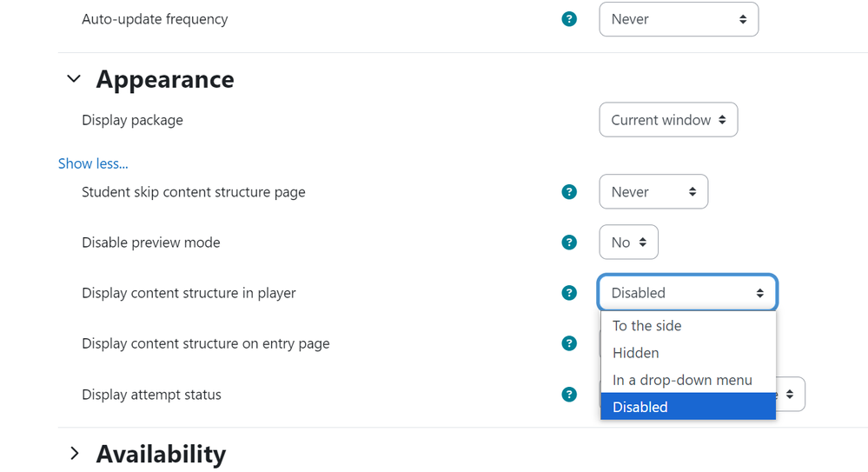Click help icon for content structure in player
868x472 pixels.
tap(569, 293)
